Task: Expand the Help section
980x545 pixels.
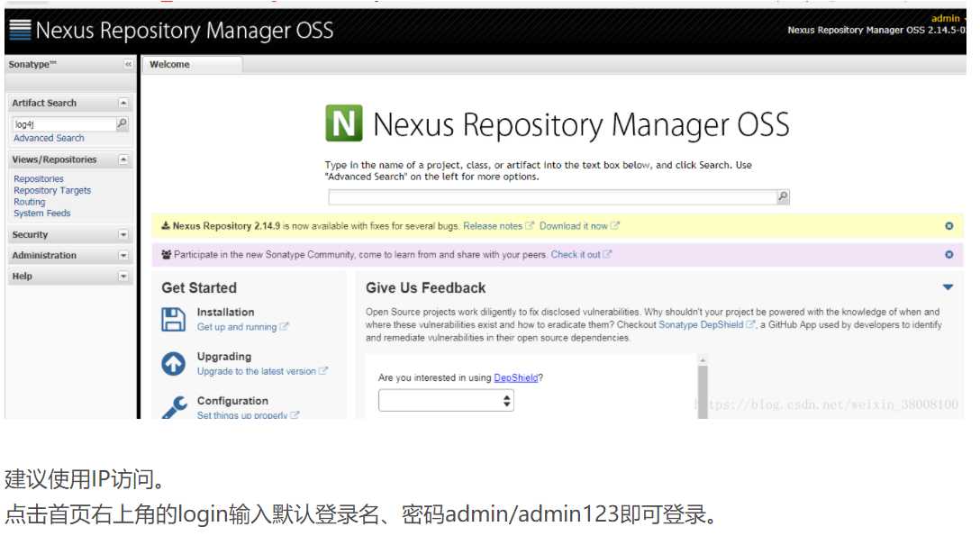Action: pos(123,277)
